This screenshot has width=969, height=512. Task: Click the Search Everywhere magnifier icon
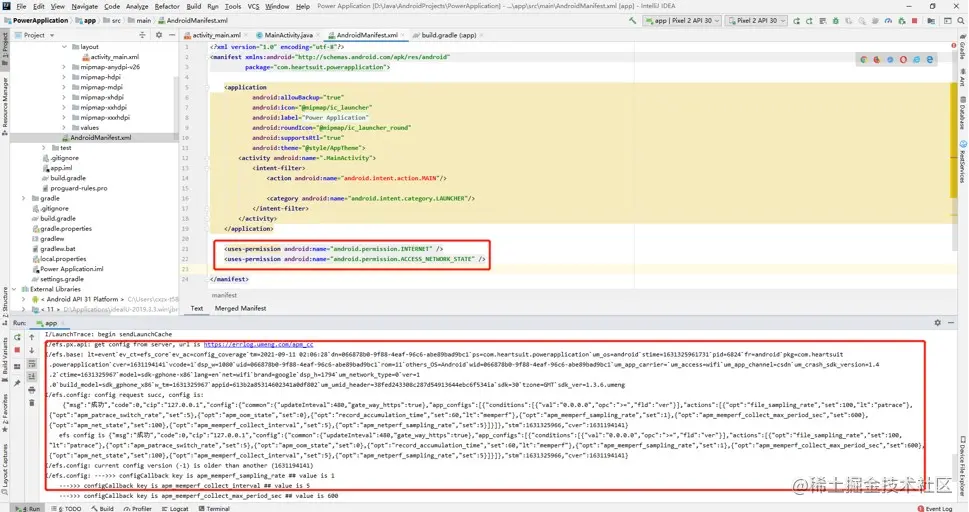(x=961, y=20)
